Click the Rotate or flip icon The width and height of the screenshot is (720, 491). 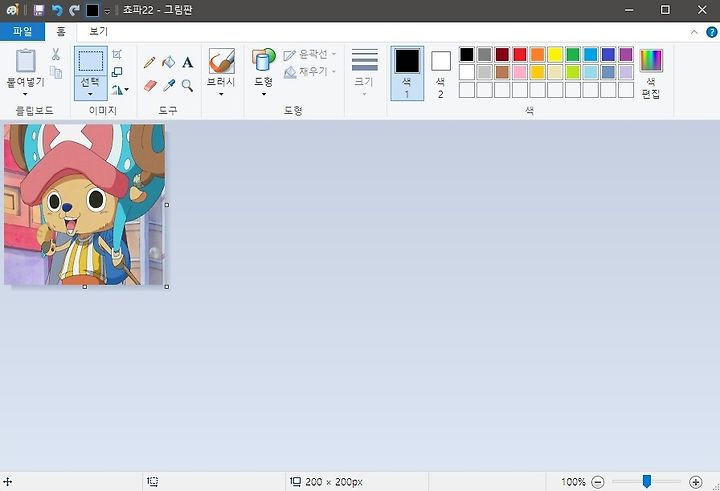pos(117,90)
